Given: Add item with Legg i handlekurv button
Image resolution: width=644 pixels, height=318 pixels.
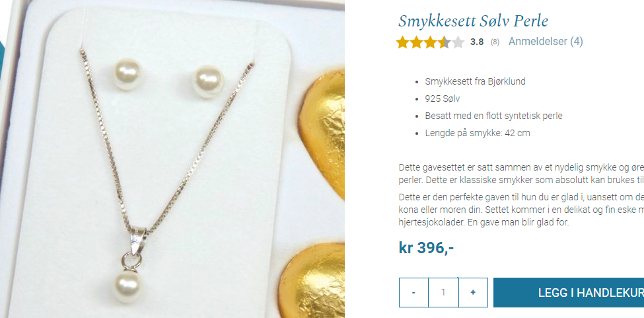Looking at the screenshot, I should (x=569, y=292).
